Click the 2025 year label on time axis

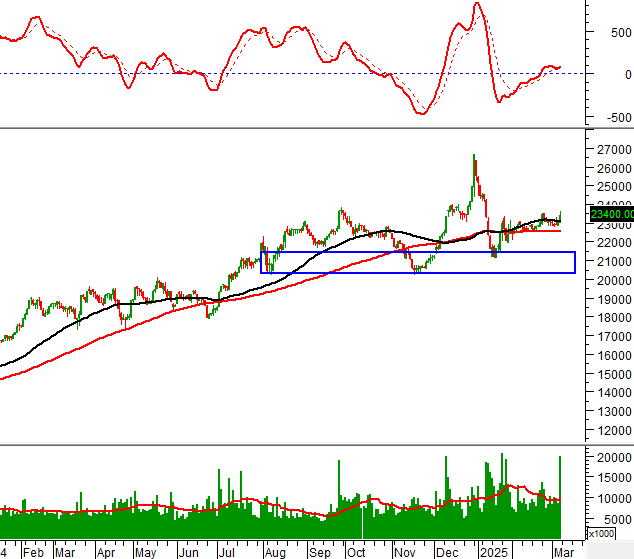(x=493, y=553)
